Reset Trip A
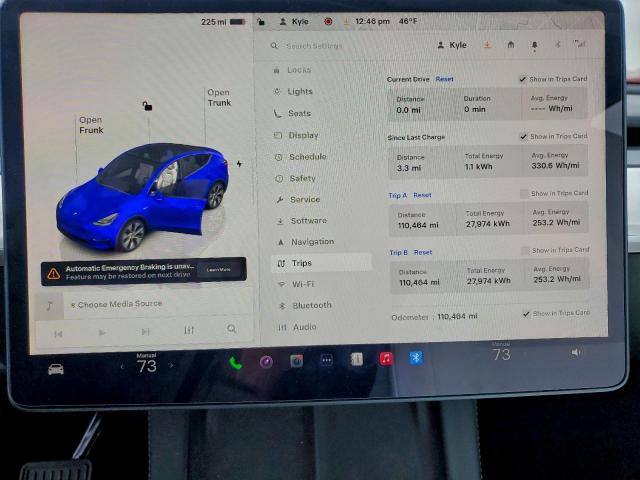This screenshot has height=480, width=640. [422, 195]
